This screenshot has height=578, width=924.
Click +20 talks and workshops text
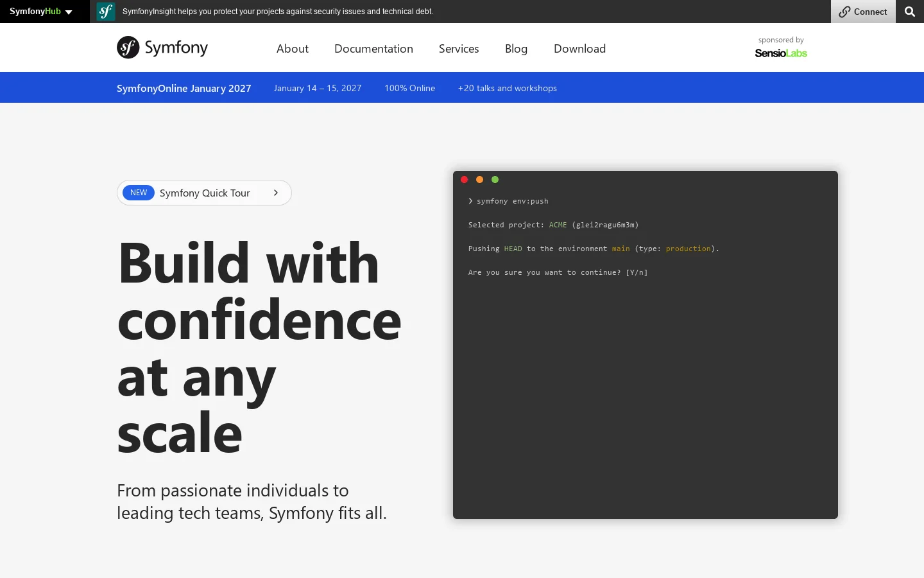click(x=508, y=88)
